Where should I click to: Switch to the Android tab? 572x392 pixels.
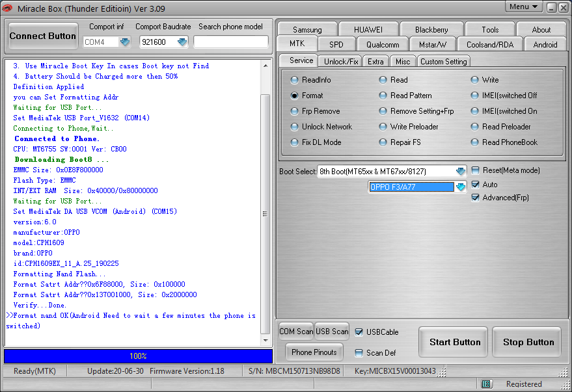point(545,44)
